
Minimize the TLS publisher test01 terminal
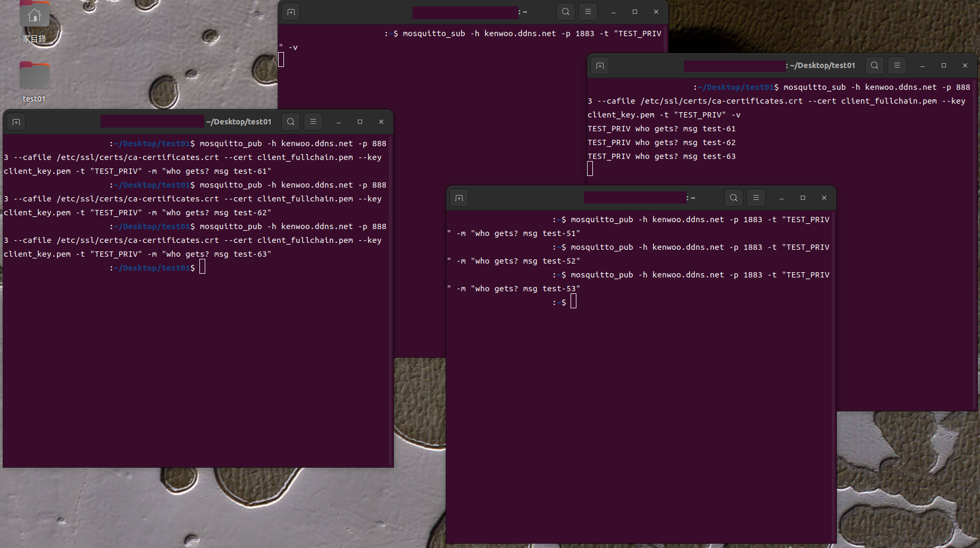(339, 122)
